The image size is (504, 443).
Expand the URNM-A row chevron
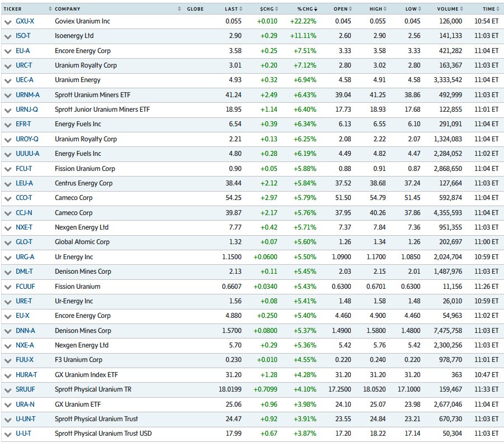pos(8,96)
